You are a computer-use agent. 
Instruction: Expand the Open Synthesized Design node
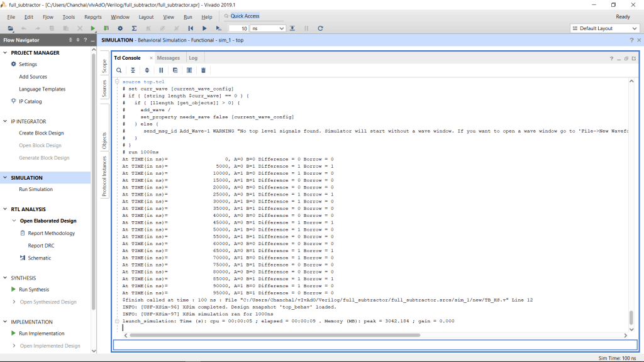coord(14,302)
